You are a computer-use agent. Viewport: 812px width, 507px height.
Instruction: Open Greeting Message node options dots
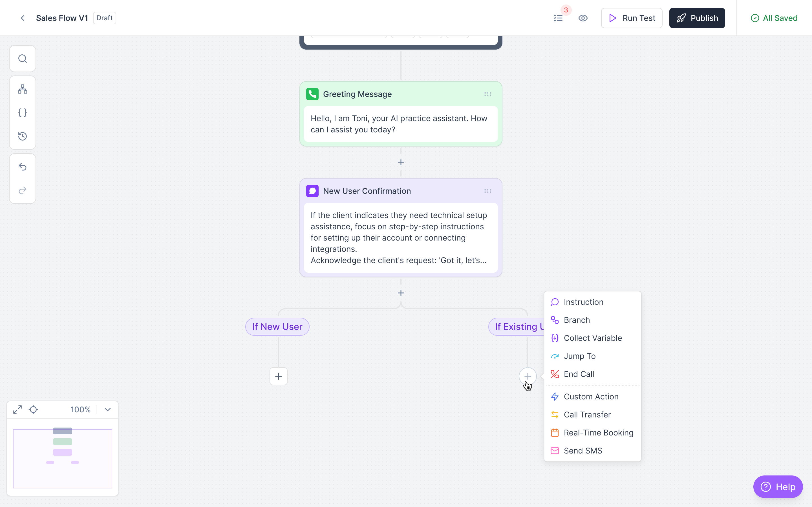click(487, 94)
